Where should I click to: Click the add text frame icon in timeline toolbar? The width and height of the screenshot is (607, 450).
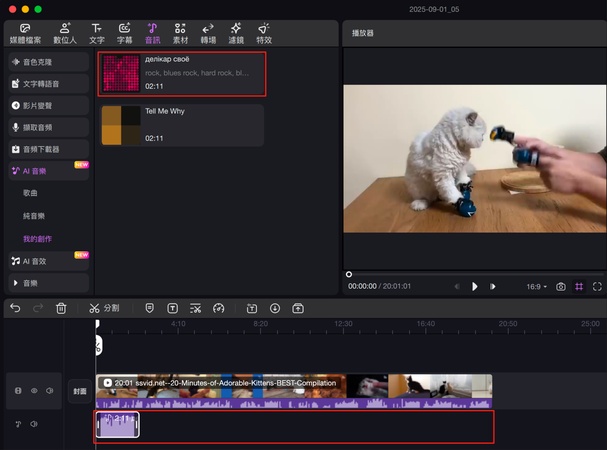252,308
